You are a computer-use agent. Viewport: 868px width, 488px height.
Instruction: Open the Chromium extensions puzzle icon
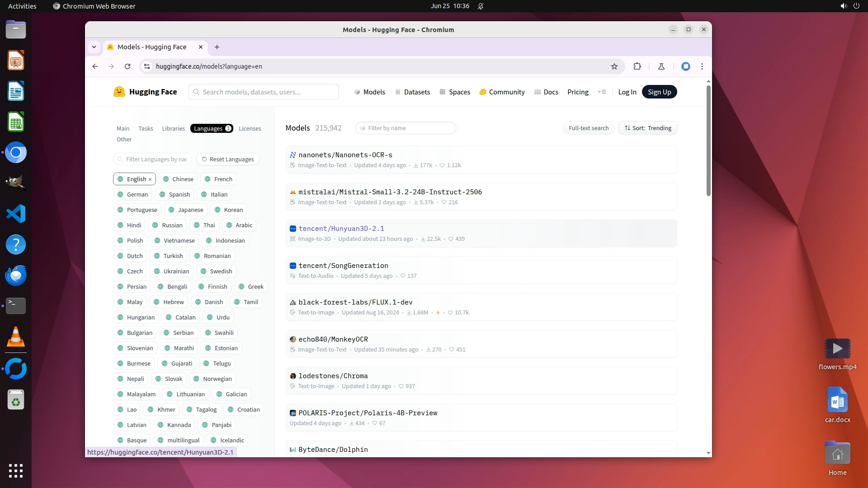[637, 66]
